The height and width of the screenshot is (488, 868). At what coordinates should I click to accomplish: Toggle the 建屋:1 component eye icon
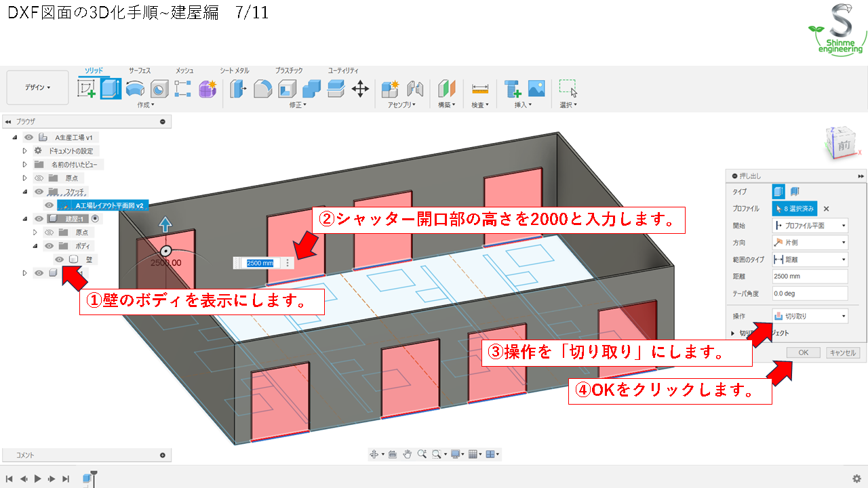pos(39,218)
